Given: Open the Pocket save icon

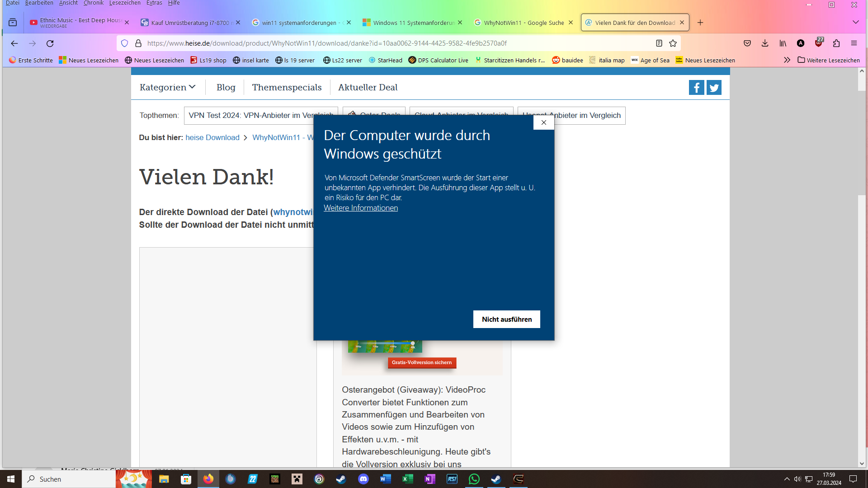Looking at the screenshot, I should [x=747, y=43].
